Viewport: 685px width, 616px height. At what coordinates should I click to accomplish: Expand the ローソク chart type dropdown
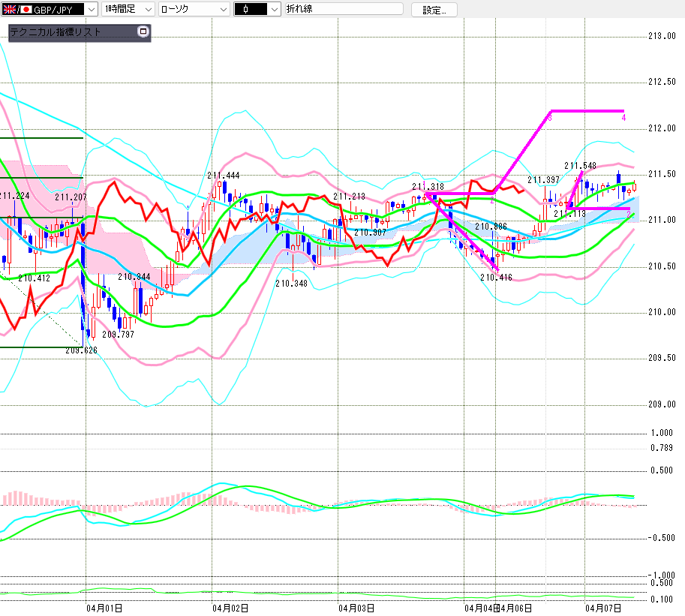(x=223, y=10)
